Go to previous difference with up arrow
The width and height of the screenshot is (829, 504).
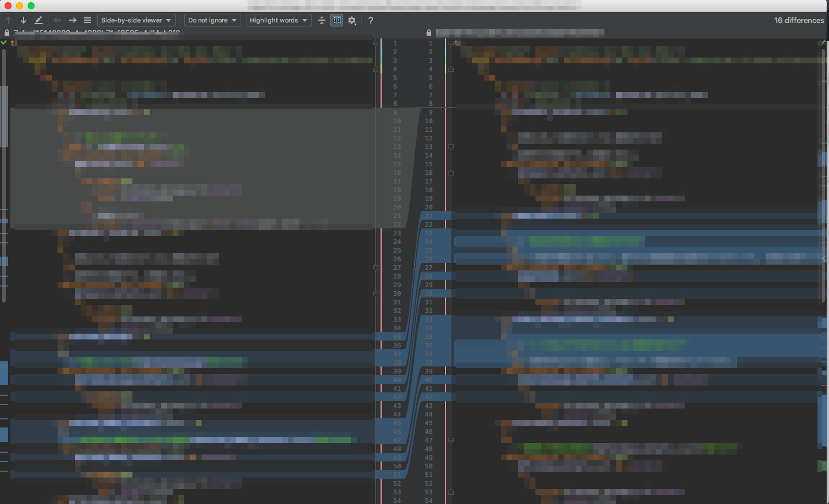coord(9,20)
